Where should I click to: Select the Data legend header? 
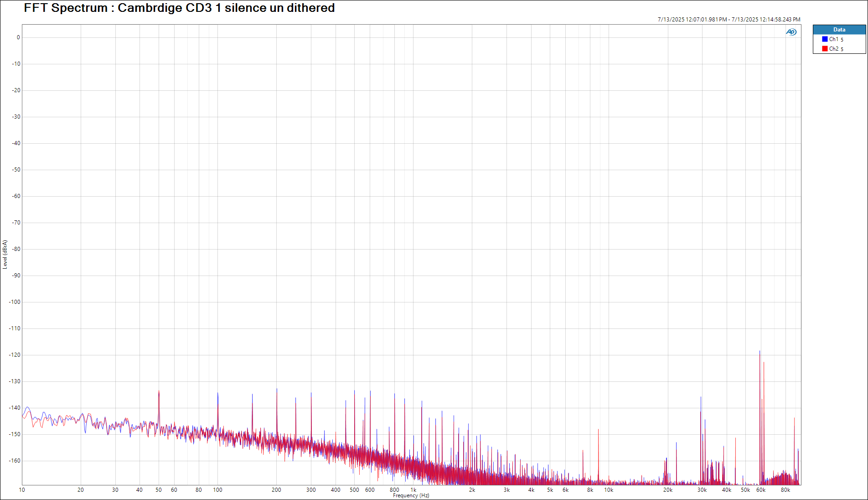click(839, 30)
